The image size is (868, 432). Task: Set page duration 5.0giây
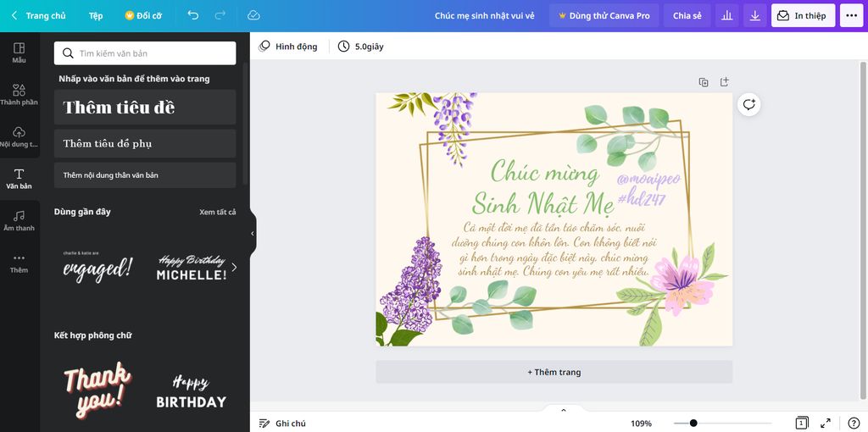361,47
